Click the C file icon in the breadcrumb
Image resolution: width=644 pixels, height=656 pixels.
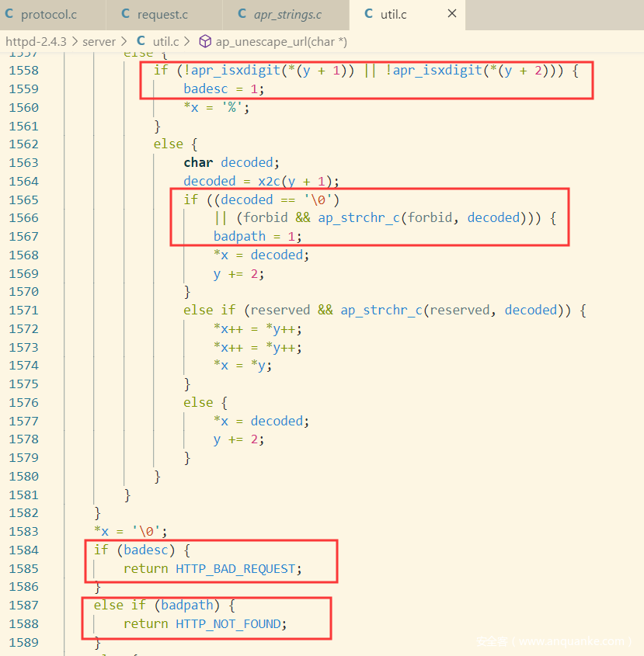(141, 41)
